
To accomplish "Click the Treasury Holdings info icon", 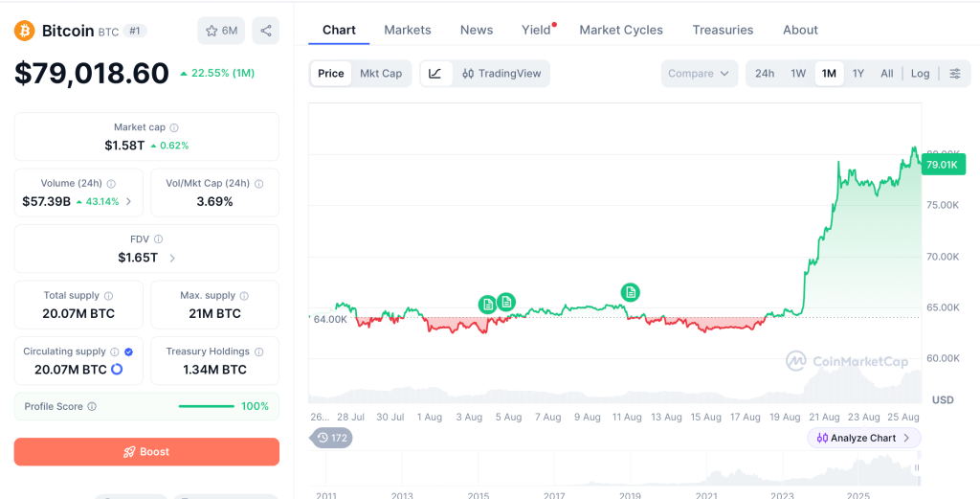I will [258, 352].
